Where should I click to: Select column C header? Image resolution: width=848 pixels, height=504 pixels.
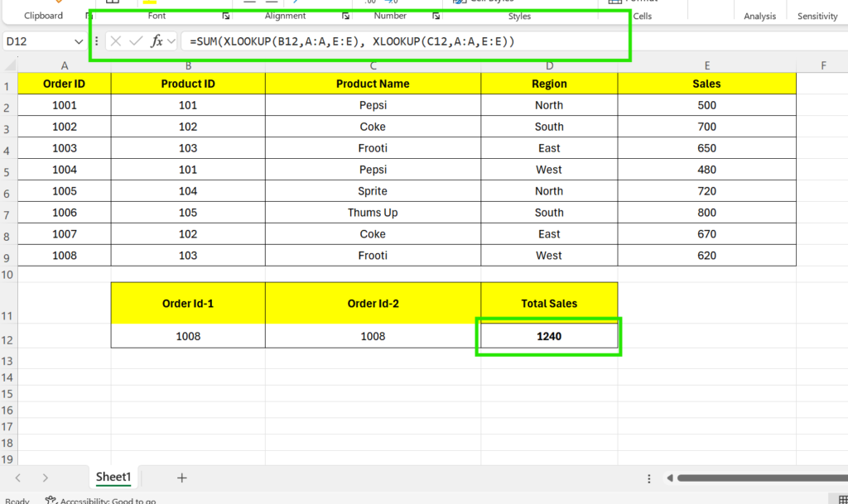pos(373,66)
